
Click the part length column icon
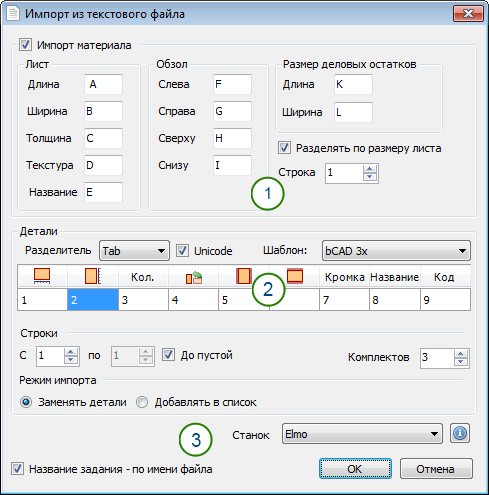click(x=42, y=276)
